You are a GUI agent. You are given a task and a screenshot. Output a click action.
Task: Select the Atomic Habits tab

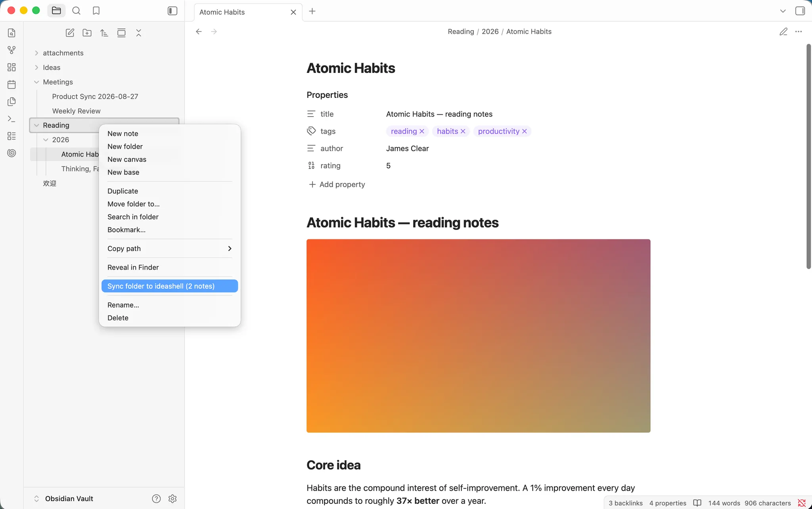249,12
